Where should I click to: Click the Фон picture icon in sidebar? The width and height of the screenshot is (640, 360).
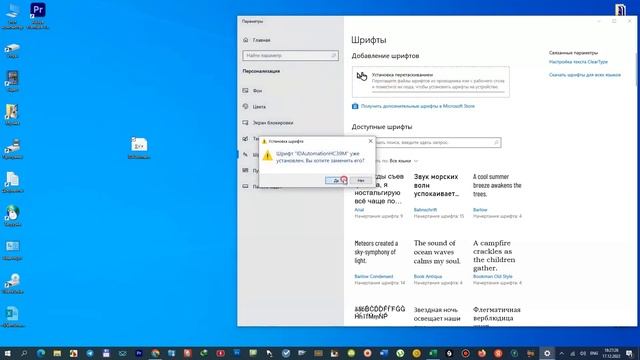[x=245, y=91]
